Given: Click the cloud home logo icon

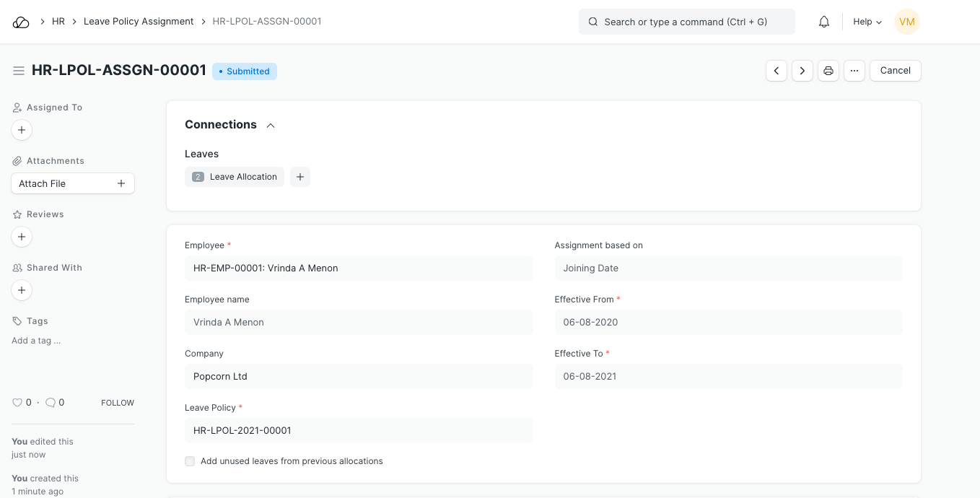Looking at the screenshot, I should [x=21, y=22].
